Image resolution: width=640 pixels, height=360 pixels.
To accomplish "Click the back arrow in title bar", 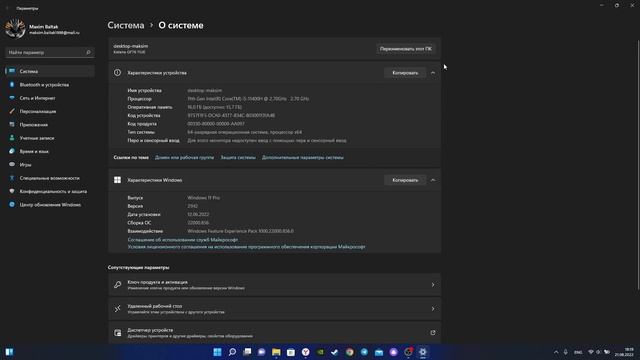I will [x=7, y=8].
